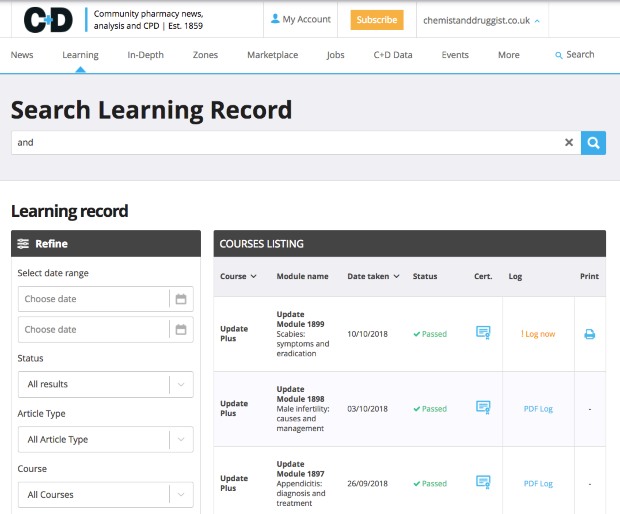Expand the chemistanddruggist.co.uk site menu
The width and height of the screenshot is (620, 514).
(x=481, y=21)
